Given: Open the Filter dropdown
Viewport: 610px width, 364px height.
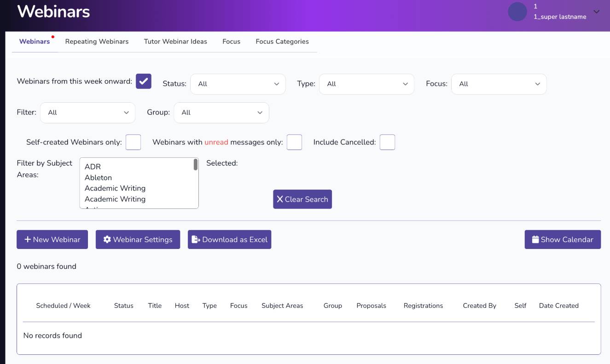Looking at the screenshot, I should (87, 113).
